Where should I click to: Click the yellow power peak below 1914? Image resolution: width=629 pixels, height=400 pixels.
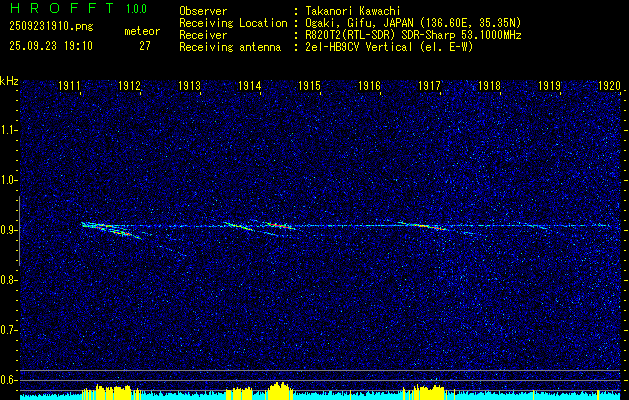click(x=280, y=391)
